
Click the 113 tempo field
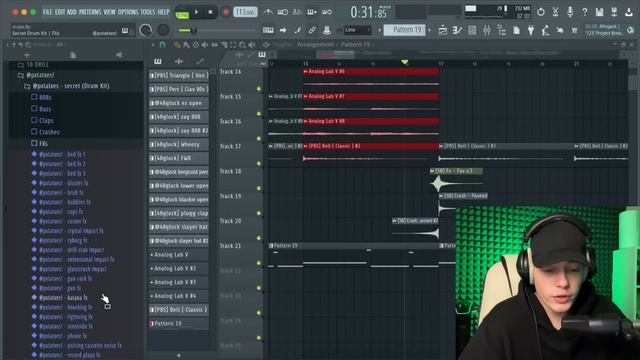[245, 12]
